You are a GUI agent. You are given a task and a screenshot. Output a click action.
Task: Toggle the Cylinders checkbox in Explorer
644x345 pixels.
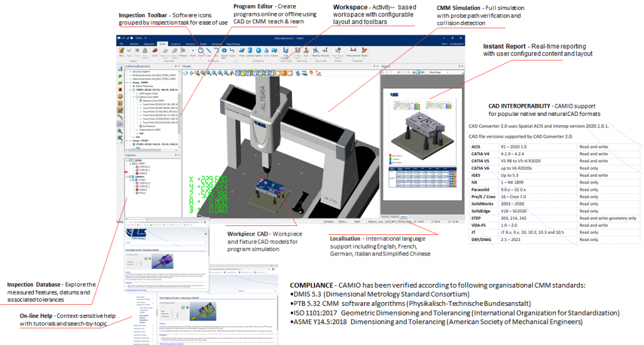(x=129, y=176)
